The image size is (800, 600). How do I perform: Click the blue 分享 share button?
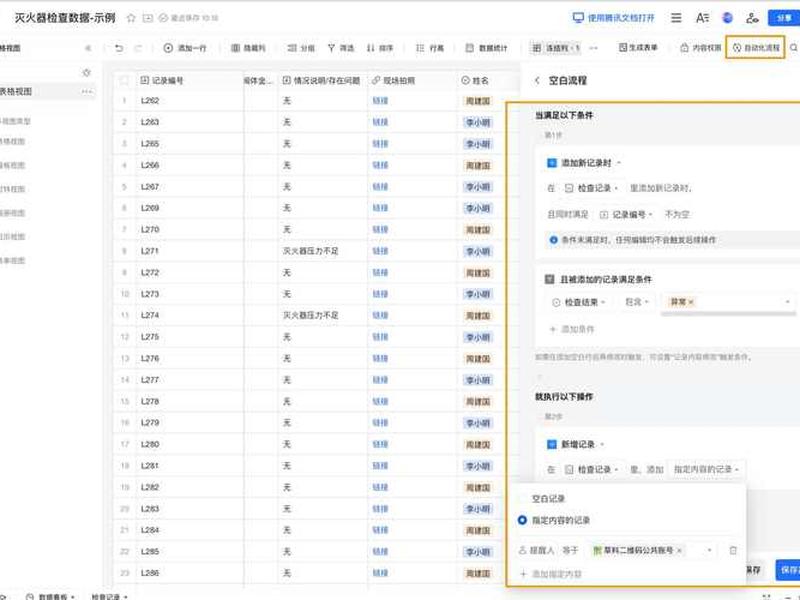784,18
